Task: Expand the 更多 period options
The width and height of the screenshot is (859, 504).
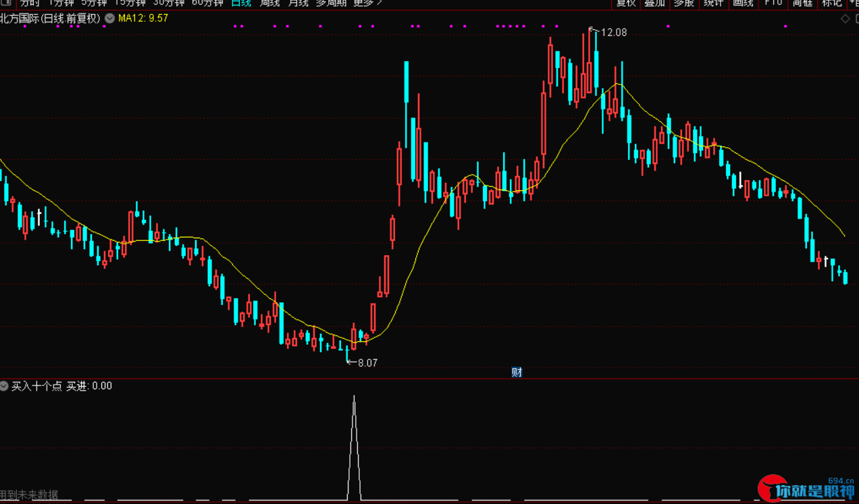Action: tap(368, 3)
